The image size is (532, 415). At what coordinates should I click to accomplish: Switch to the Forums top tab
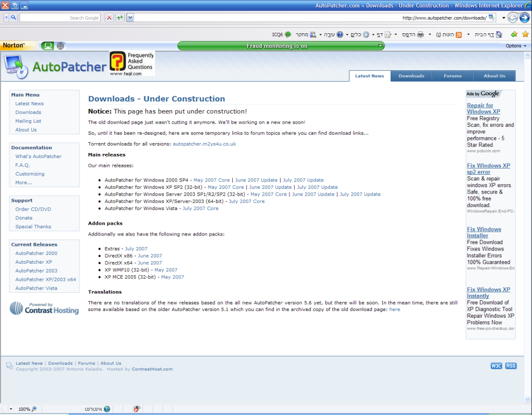pyautogui.click(x=453, y=76)
